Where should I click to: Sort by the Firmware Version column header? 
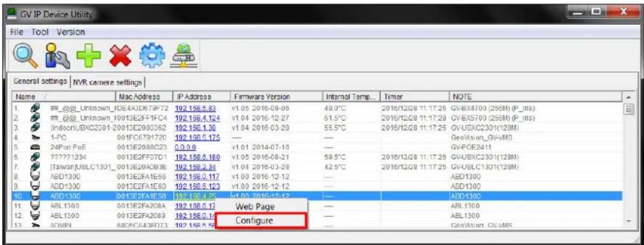coord(276,97)
